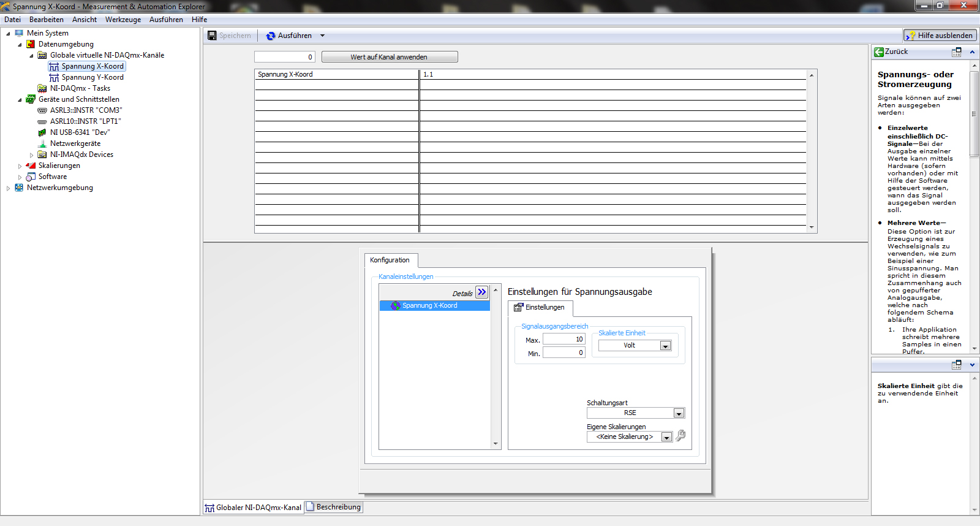980x526 pixels.
Task: Expand the Software tree node
Action: [20, 177]
